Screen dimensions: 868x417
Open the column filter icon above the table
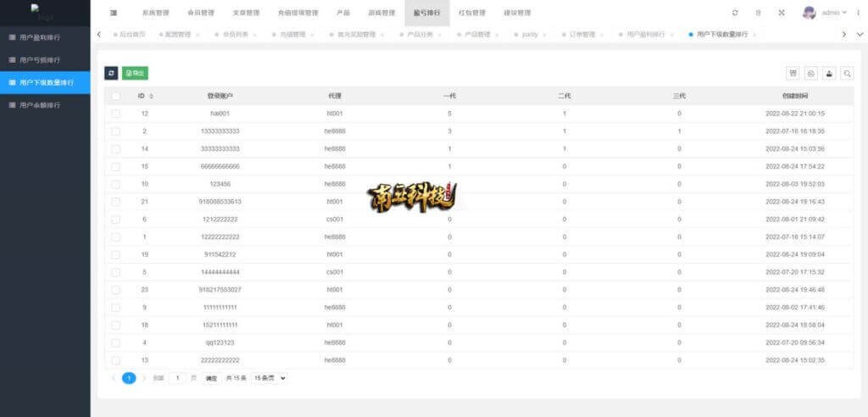coord(793,74)
